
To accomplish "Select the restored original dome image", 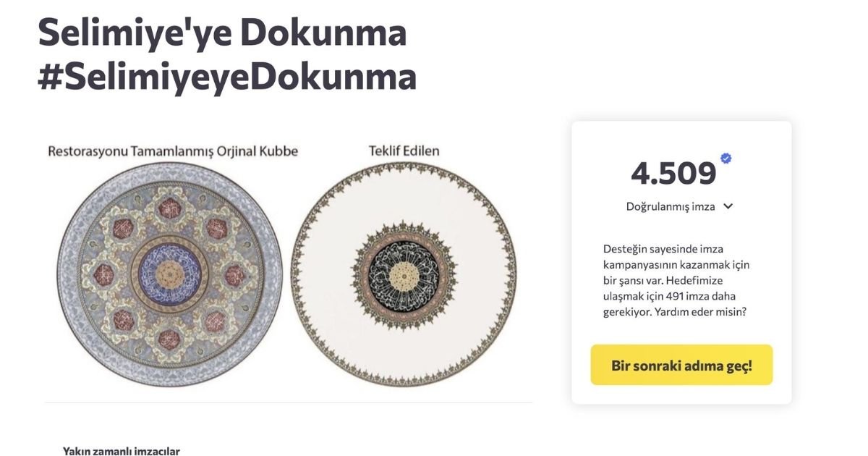I will click(172, 271).
